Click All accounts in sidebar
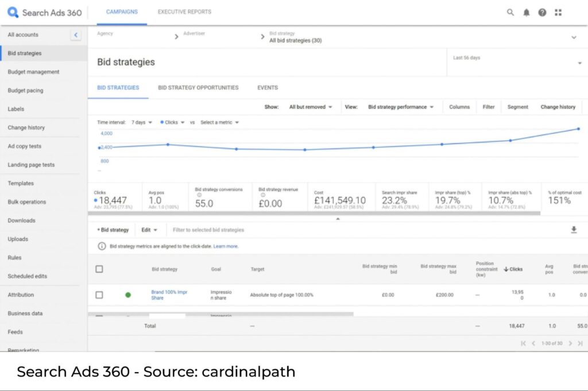Image resolution: width=588 pixels, height=391 pixels. point(23,35)
